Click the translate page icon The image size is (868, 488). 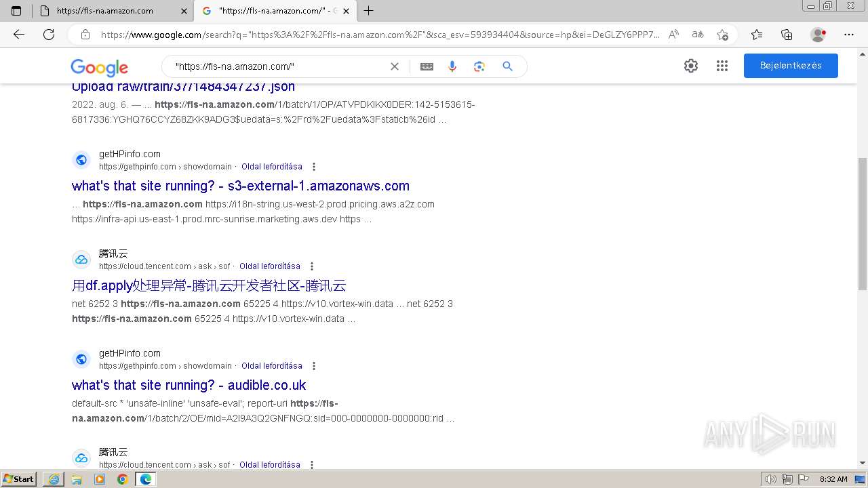pyautogui.click(x=698, y=35)
